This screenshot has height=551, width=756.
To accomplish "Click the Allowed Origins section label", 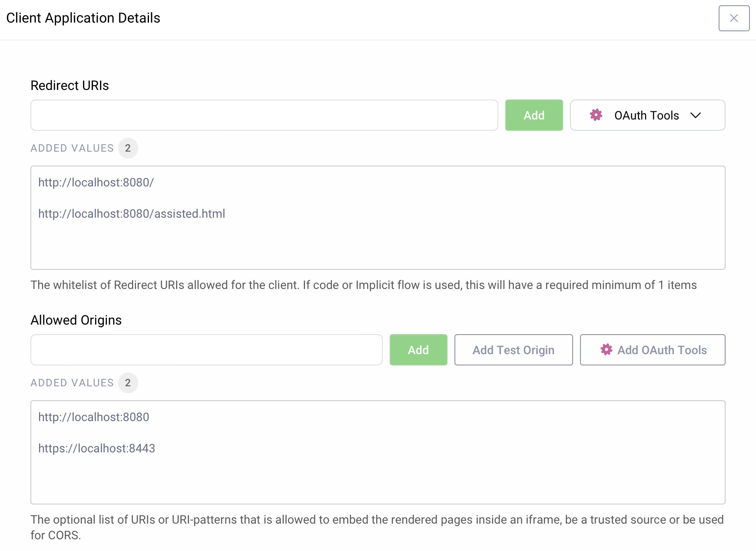I will 76,320.
